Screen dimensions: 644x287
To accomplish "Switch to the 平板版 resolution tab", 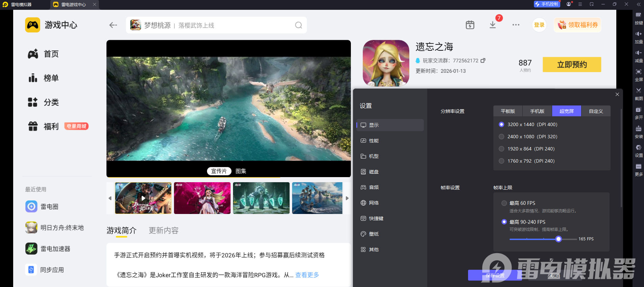I will click(508, 111).
